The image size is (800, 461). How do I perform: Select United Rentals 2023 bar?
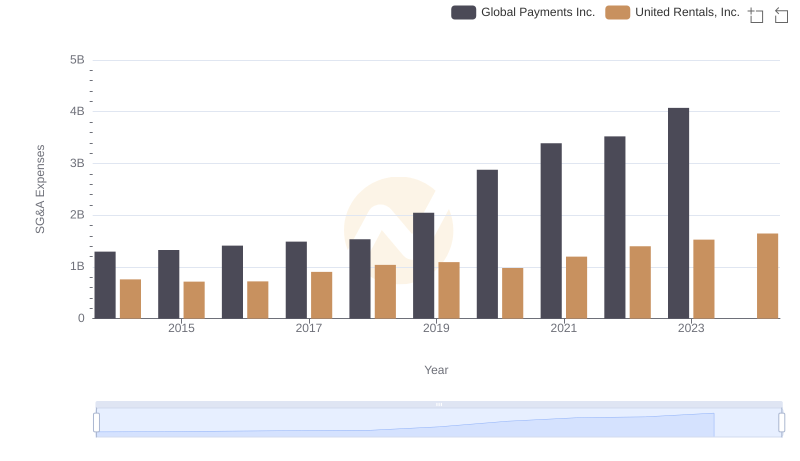point(704,279)
